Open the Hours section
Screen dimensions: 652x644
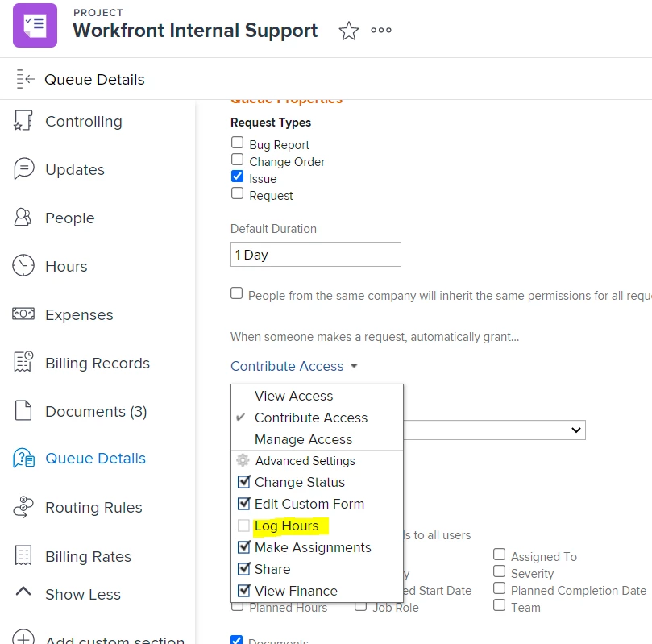[x=66, y=266]
